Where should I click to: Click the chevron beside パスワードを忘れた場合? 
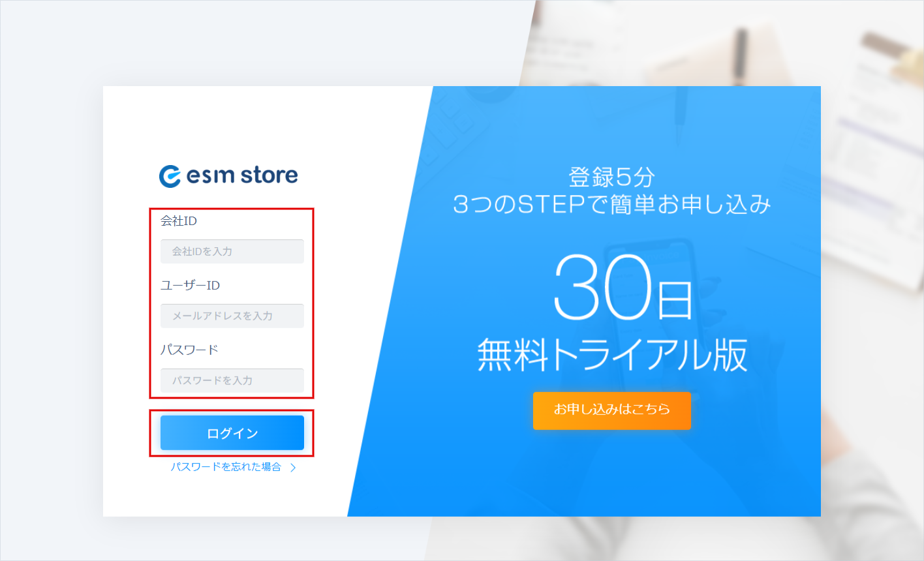point(293,467)
